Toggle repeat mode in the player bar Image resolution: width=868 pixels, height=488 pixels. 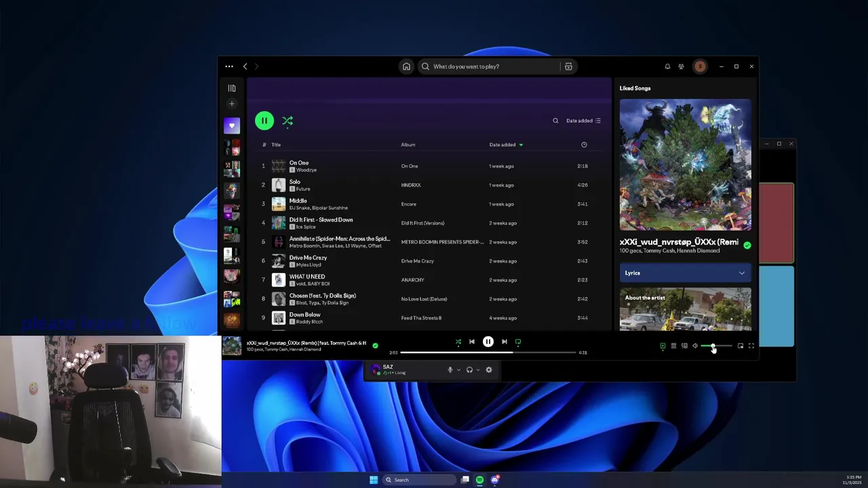click(x=518, y=342)
